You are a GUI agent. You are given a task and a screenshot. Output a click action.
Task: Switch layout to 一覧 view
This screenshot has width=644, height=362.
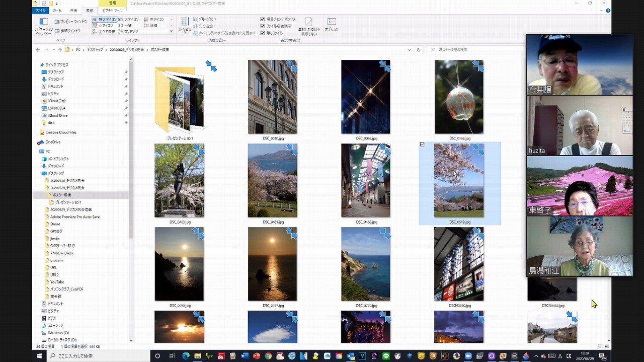127,25
